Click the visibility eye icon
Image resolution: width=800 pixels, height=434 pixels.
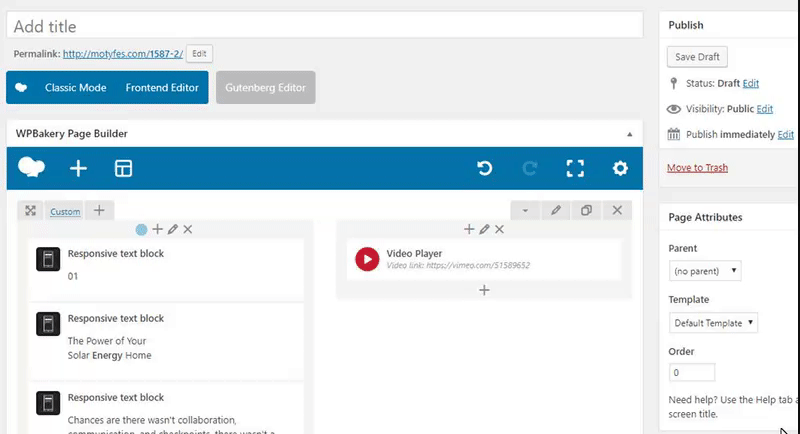(673, 109)
